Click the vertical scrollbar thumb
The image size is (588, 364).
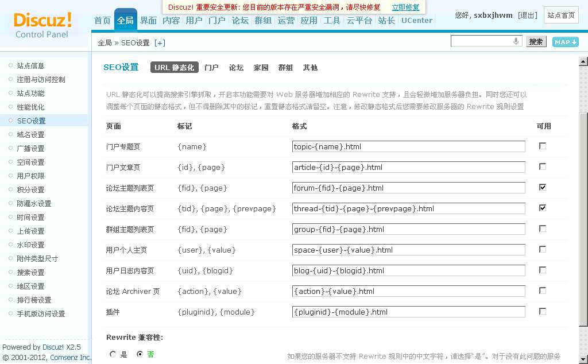[583, 218]
